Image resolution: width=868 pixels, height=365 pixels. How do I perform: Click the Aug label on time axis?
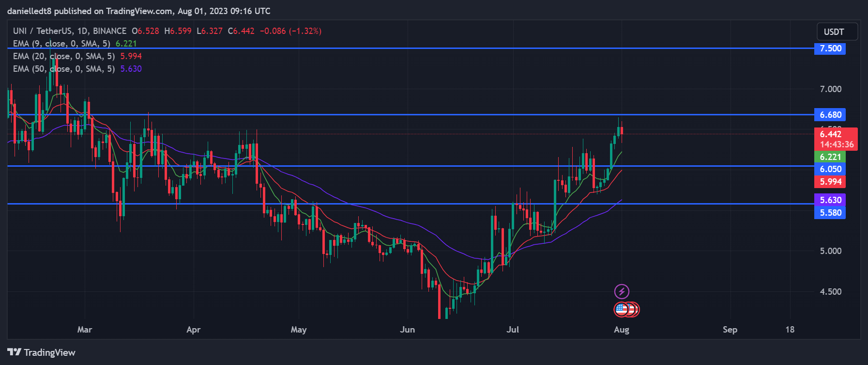[622, 330]
